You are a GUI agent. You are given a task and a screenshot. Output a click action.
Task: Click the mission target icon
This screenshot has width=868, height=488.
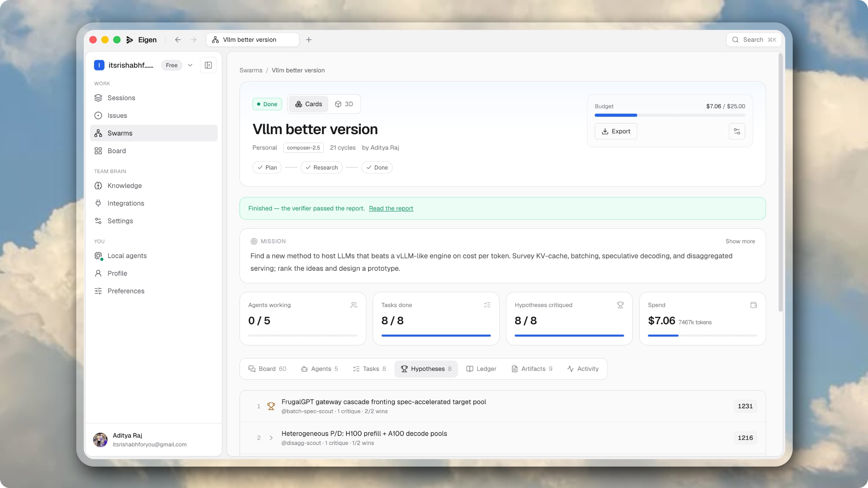254,241
